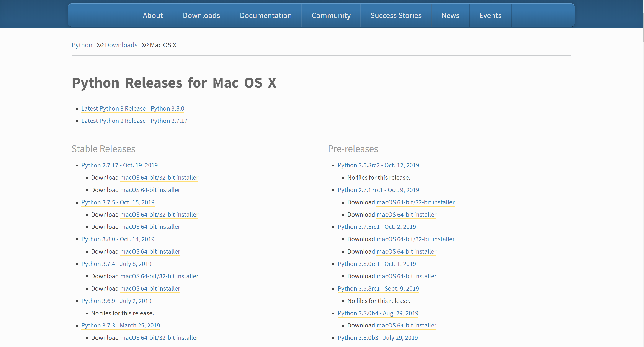
Task: Download Python 2.7.17 macOS 64-bit/32-bit installer
Action: click(159, 177)
